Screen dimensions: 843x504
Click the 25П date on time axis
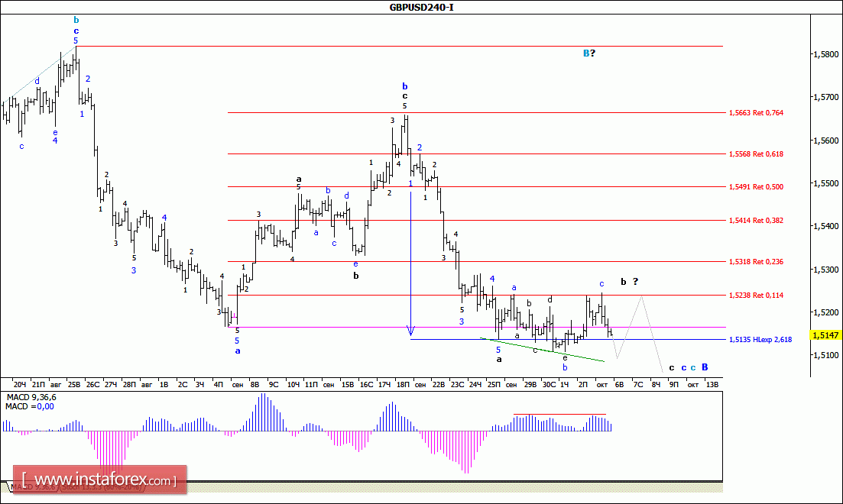(x=494, y=384)
